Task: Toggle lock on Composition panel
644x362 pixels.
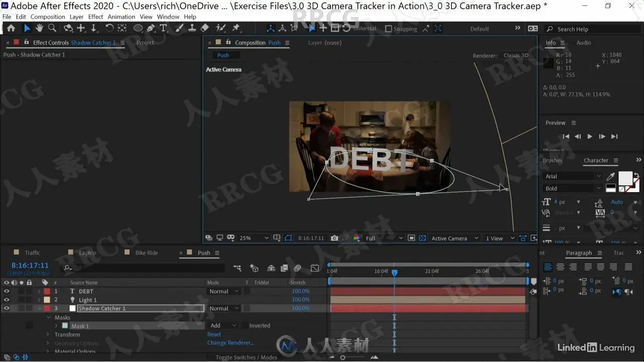Action: (228, 43)
